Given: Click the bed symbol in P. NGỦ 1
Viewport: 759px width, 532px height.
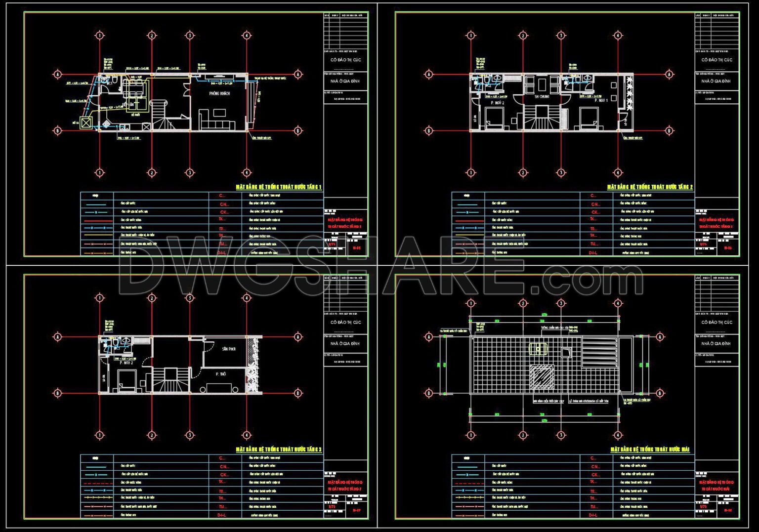Looking at the screenshot, I should pyautogui.click(x=589, y=119).
